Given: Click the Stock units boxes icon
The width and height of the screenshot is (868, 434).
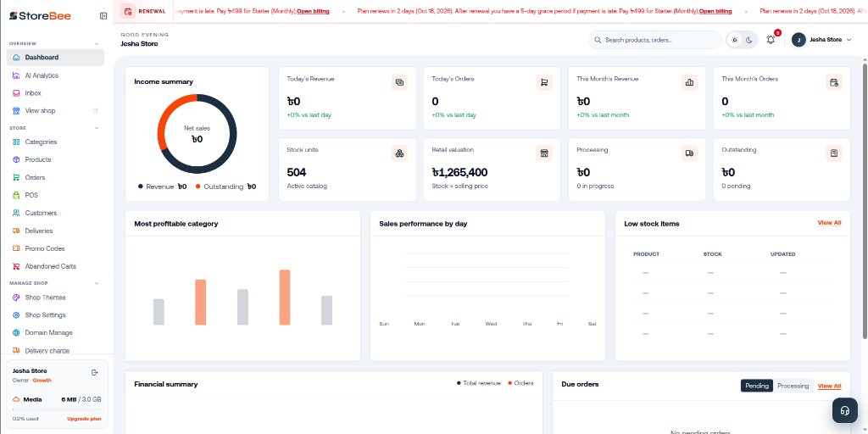Looking at the screenshot, I should 399,153.
